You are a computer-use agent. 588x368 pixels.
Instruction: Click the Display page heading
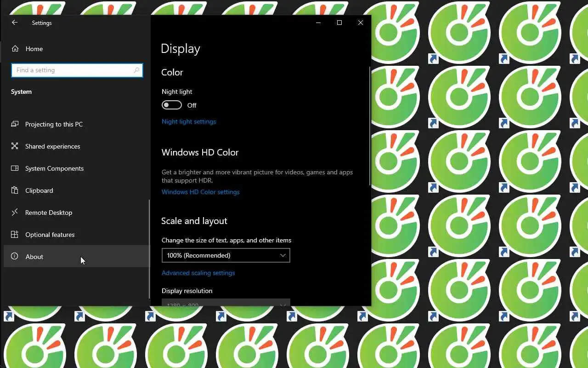tap(181, 49)
